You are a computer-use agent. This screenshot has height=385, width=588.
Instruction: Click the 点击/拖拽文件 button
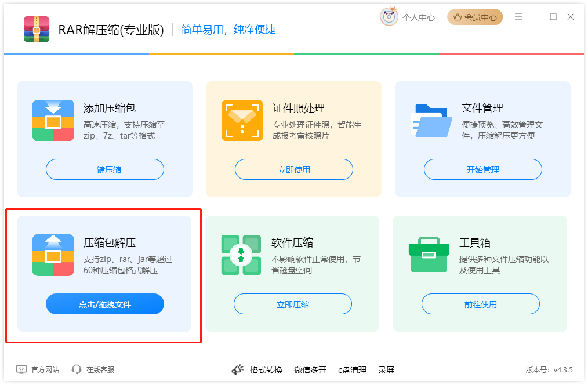coord(105,304)
